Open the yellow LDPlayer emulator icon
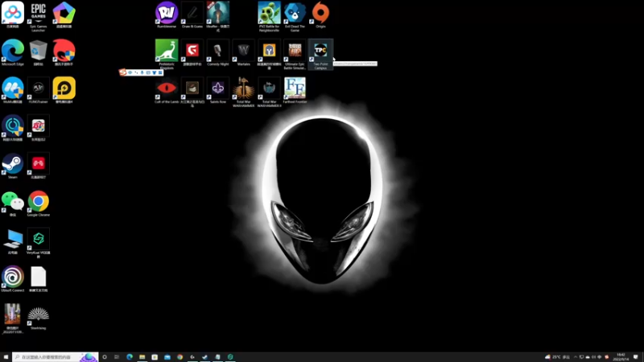This screenshot has height=362, width=644. tap(64, 88)
